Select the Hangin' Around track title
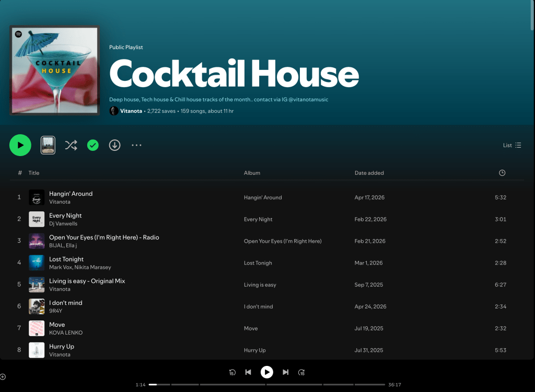The height and width of the screenshot is (392, 535). (x=71, y=194)
